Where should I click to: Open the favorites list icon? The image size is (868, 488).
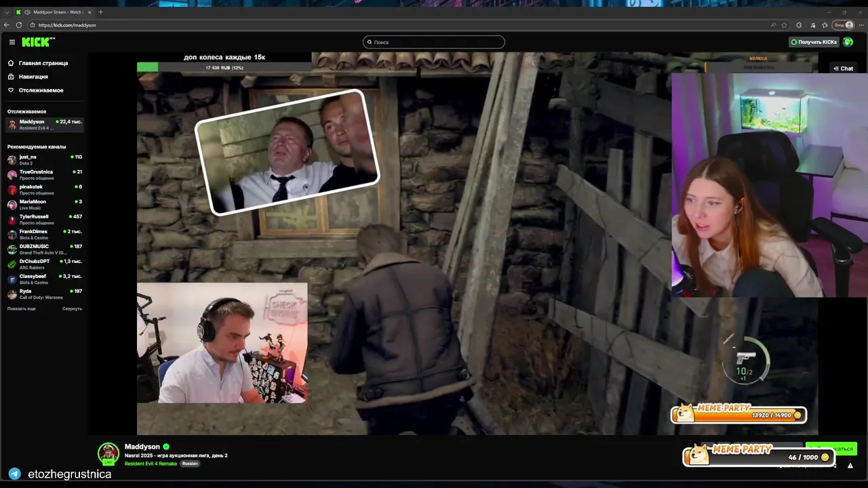point(825,25)
